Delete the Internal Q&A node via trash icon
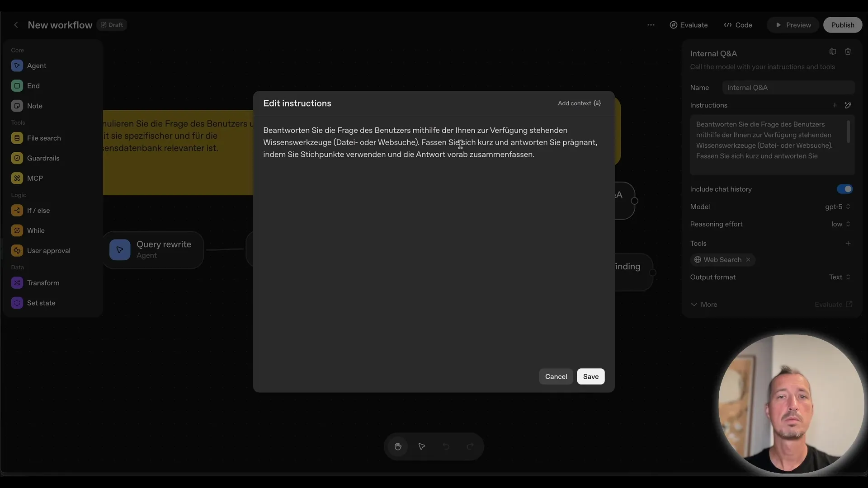868x488 pixels. click(x=849, y=52)
